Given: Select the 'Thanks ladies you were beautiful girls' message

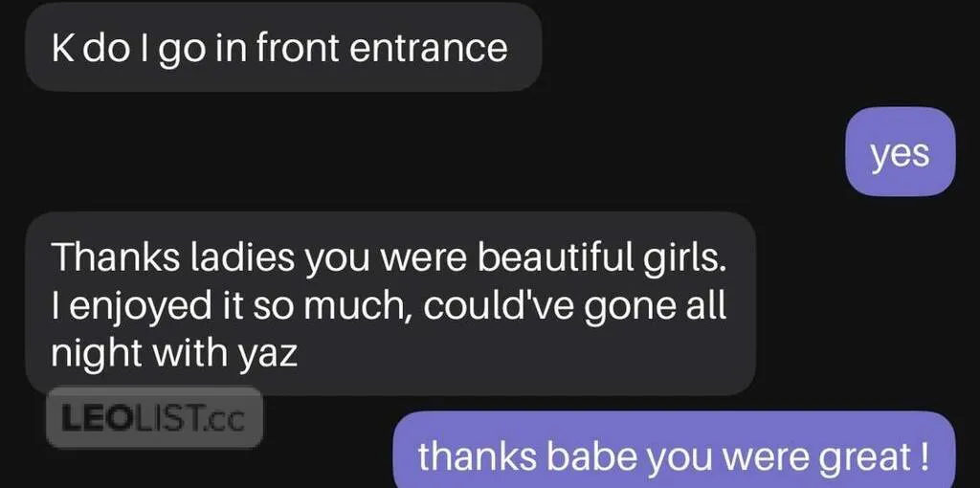Looking at the screenshot, I should (390, 303).
